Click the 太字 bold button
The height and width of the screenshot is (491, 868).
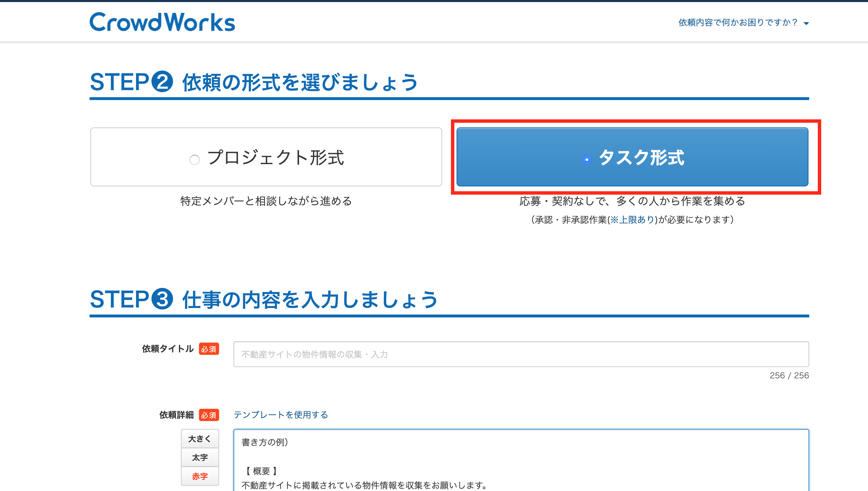[x=200, y=457]
